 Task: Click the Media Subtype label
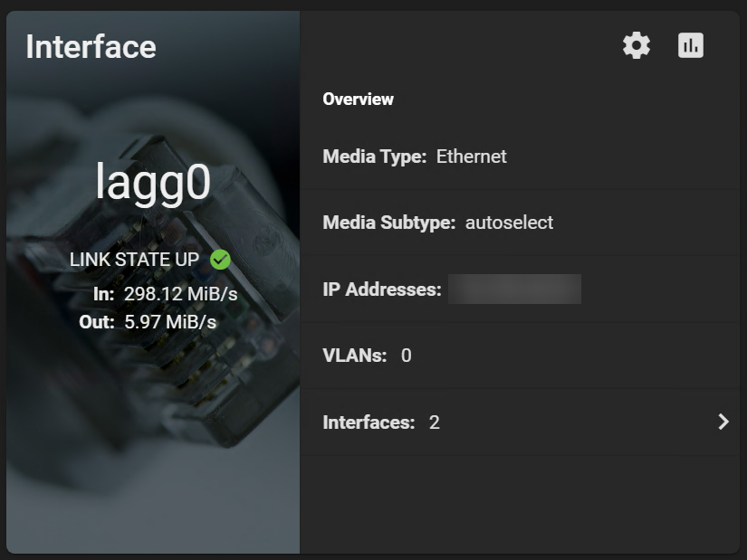[388, 223]
